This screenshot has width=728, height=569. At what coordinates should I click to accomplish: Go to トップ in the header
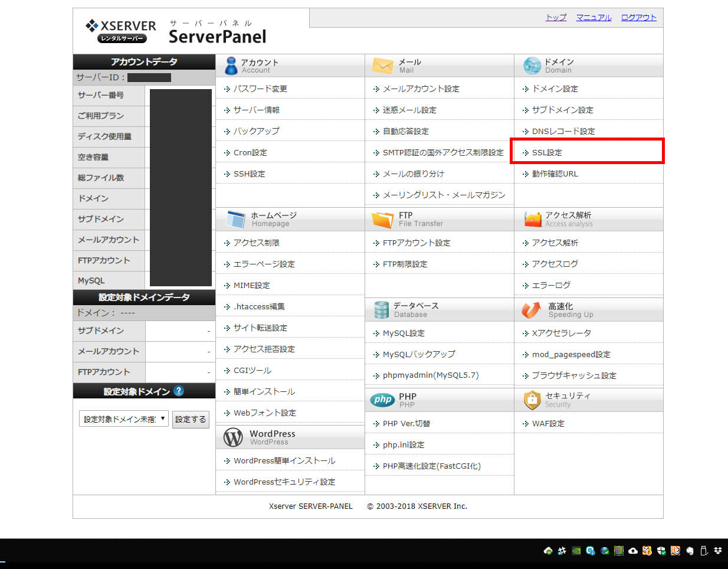pos(556,17)
